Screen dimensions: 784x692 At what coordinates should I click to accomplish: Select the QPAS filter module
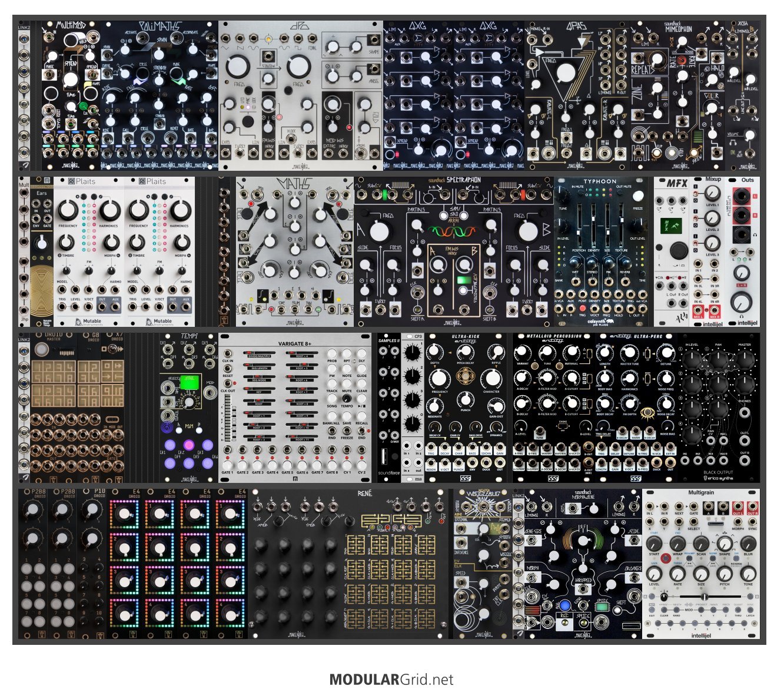coord(577,96)
